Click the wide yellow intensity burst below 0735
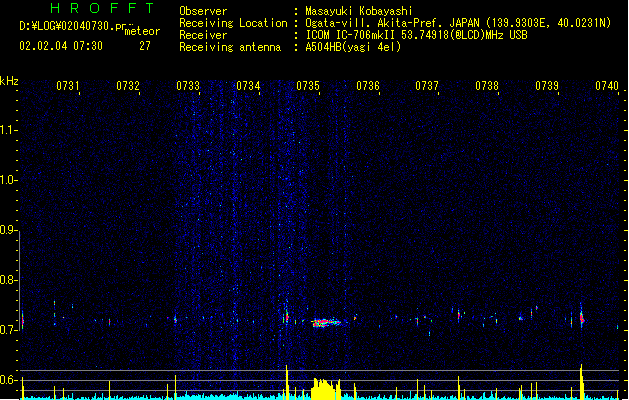 click(x=326, y=388)
